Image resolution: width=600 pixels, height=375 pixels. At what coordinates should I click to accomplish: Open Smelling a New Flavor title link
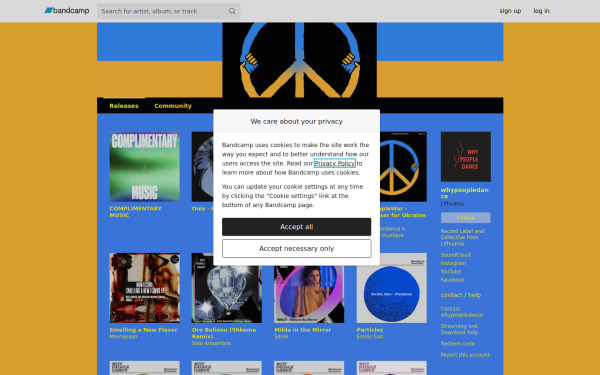click(x=143, y=330)
